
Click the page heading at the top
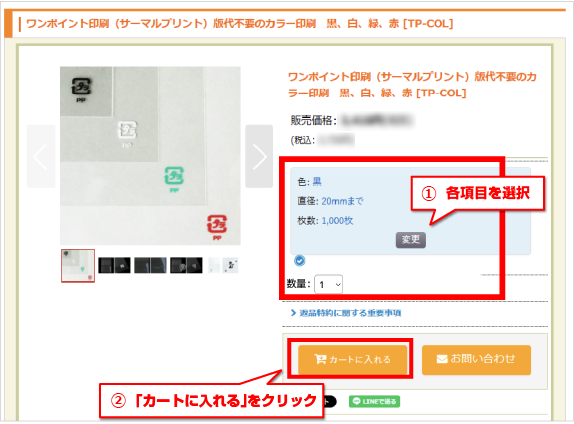coord(240,24)
